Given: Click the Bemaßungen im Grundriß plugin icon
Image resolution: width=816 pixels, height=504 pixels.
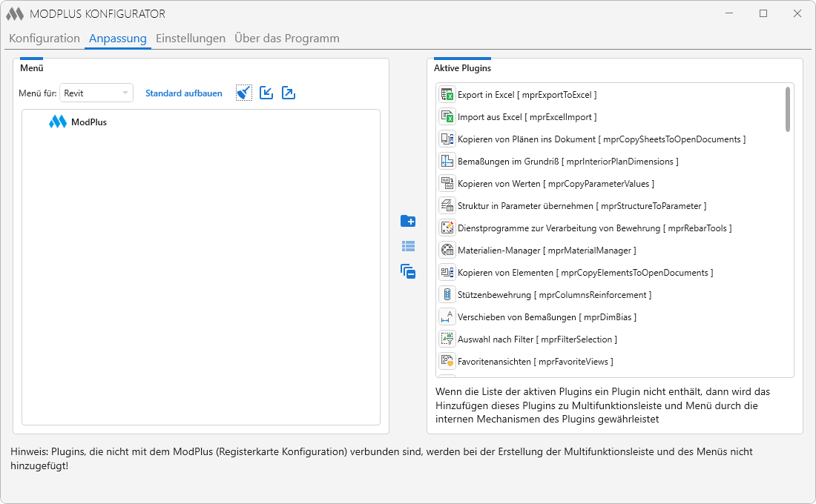Looking at the screenshot, I should click(x=447, y=162).
